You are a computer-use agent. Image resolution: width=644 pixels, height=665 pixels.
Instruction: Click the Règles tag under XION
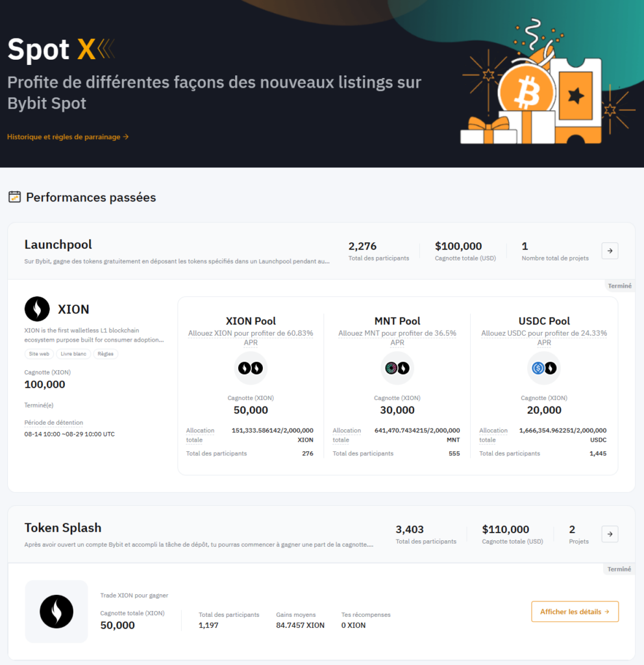[x=106, y=354]
